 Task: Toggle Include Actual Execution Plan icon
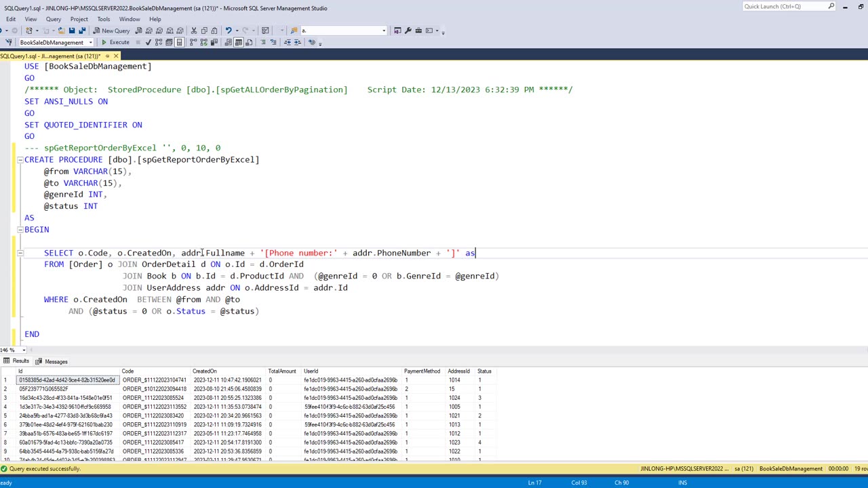[193, 42]
